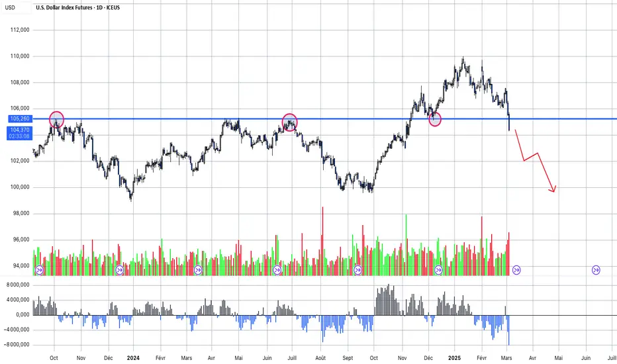This screenshot has width=617, height=364.
Task: Click the 02:33:08 bar countdown timer
Action: (x=20, y=136)
